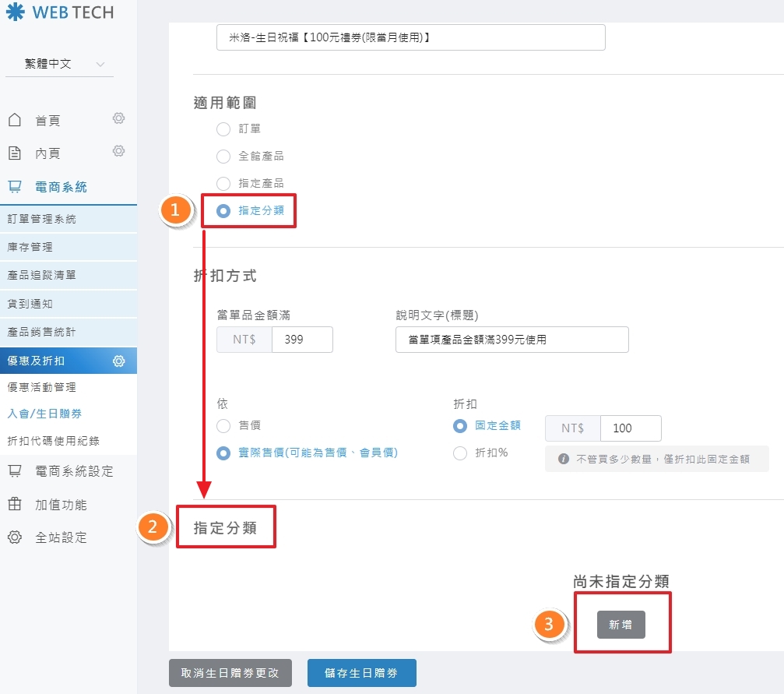Click the gear icon beside 首頁
Viewport: 784px width, 694px height.
pos(118,118)
